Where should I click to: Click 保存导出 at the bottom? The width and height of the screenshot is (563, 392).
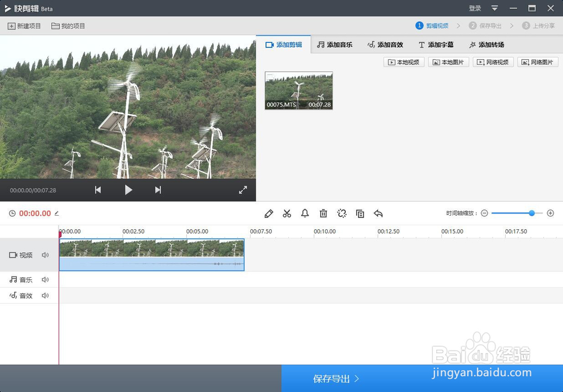click(x=422, y=378)
